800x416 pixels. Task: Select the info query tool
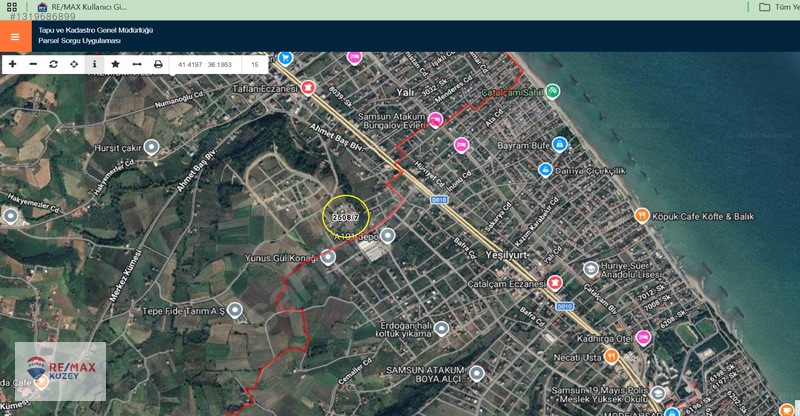point(94,64)
